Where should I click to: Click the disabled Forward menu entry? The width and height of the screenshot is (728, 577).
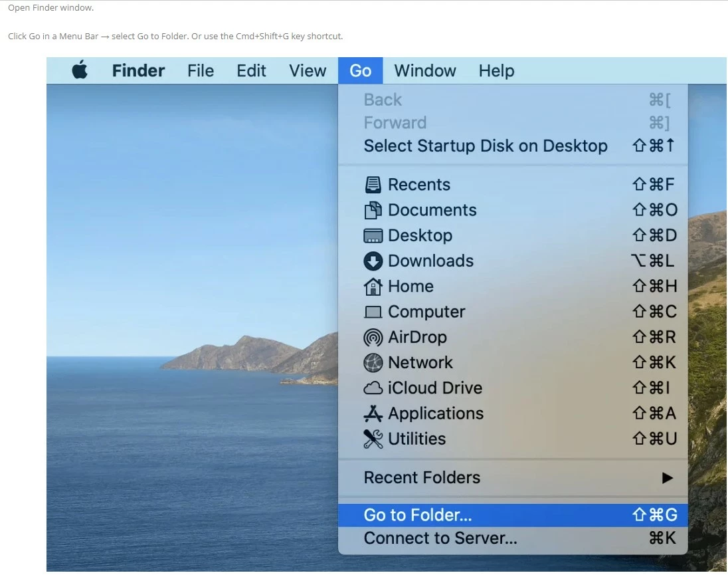[x=513, y=123]
